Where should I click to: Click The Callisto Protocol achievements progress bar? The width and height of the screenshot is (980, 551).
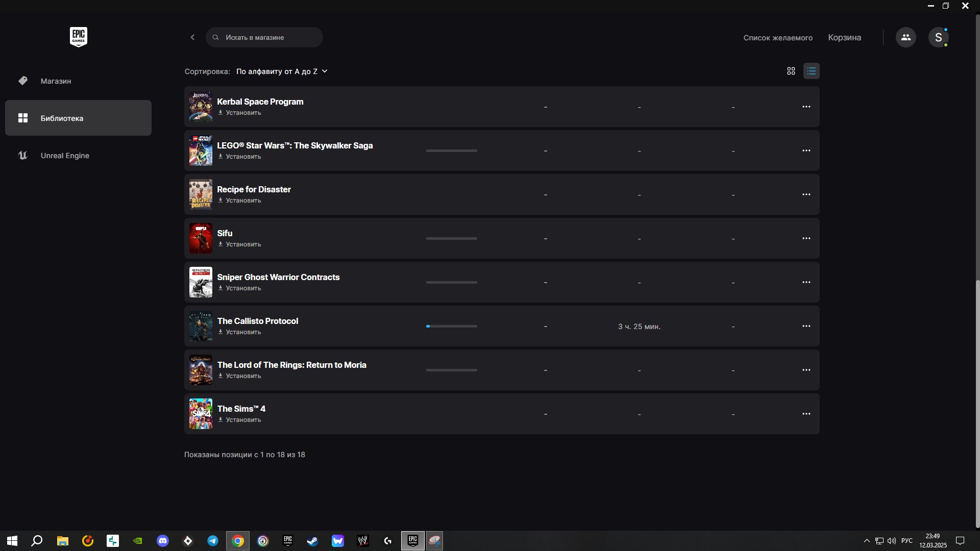(452, 326)
